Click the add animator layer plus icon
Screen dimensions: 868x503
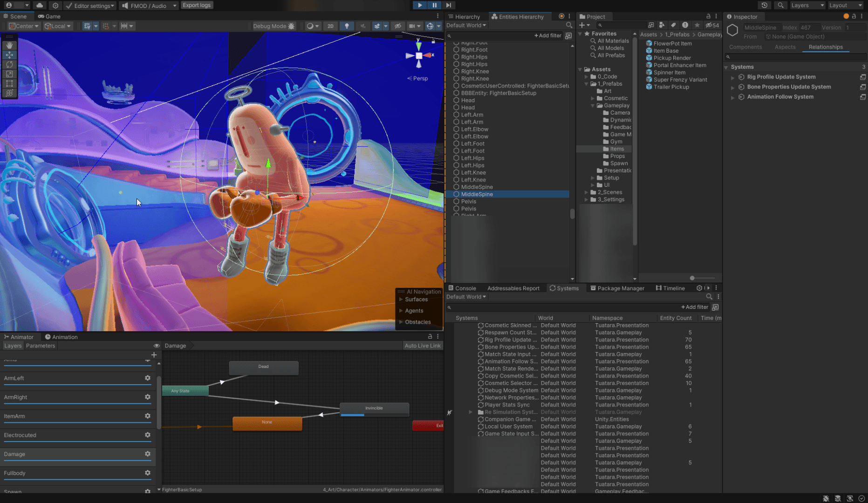point(154,355)
